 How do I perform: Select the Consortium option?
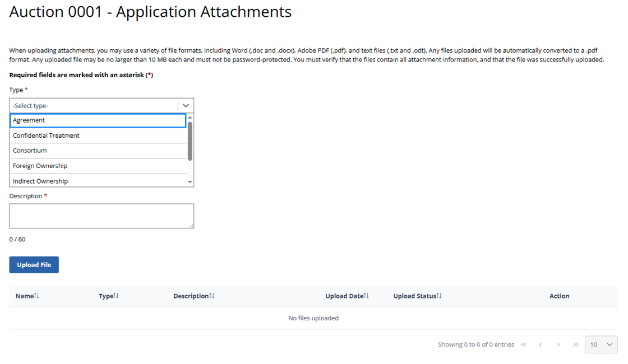[x=98, y=151]
